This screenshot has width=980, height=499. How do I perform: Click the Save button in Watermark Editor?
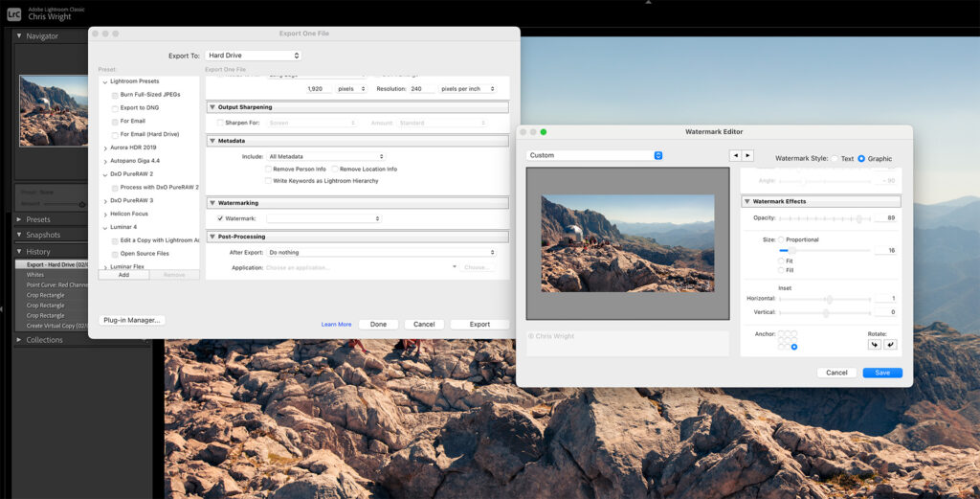(881, 373)
